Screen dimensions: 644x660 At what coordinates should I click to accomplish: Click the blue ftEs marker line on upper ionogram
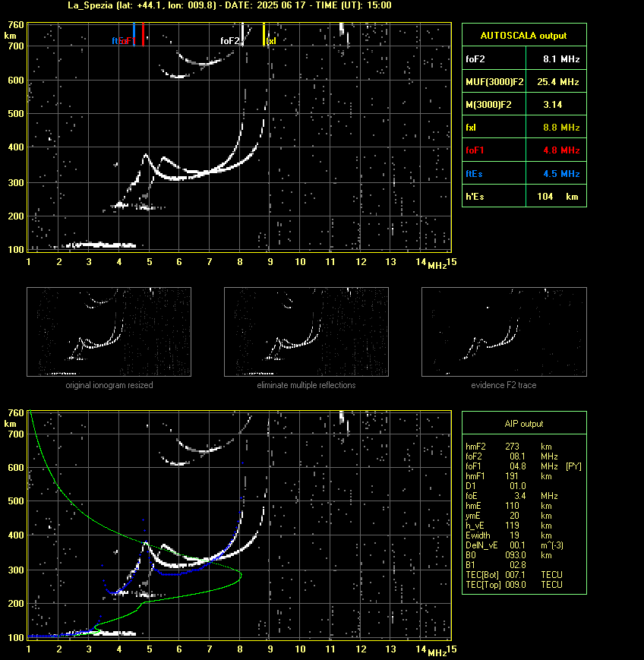(134, 34)
